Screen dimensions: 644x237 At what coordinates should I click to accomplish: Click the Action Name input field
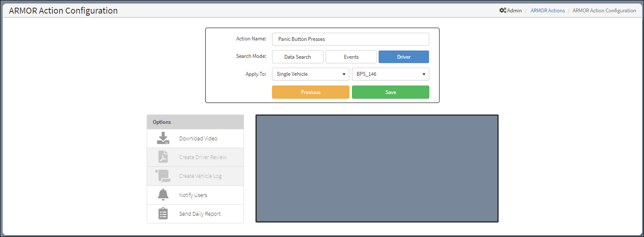click(351, 39)
